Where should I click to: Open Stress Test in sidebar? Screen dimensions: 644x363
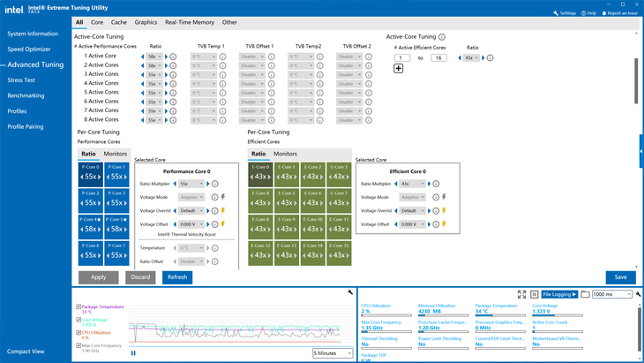[21, 80]
